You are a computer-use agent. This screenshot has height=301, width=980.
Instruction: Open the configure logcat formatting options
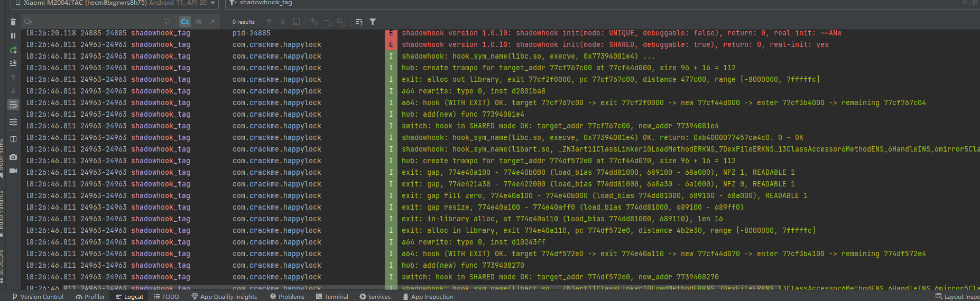click(13, 122)
